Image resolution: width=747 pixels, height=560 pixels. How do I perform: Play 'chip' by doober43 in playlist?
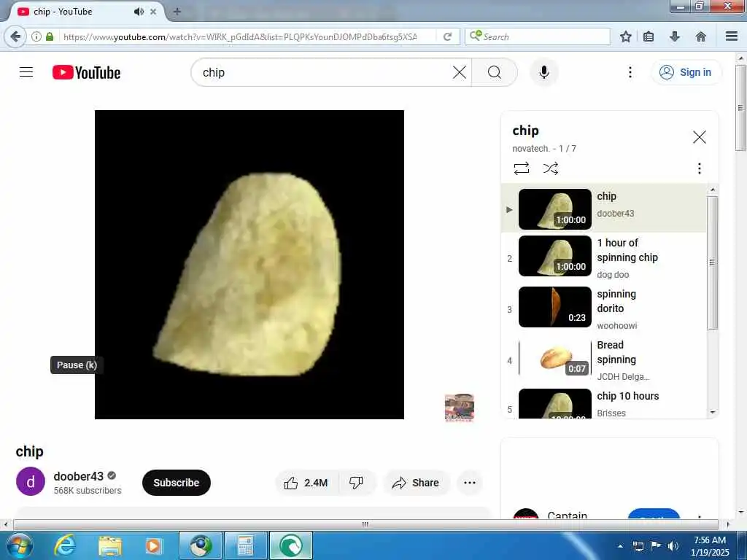click(604, 208)
